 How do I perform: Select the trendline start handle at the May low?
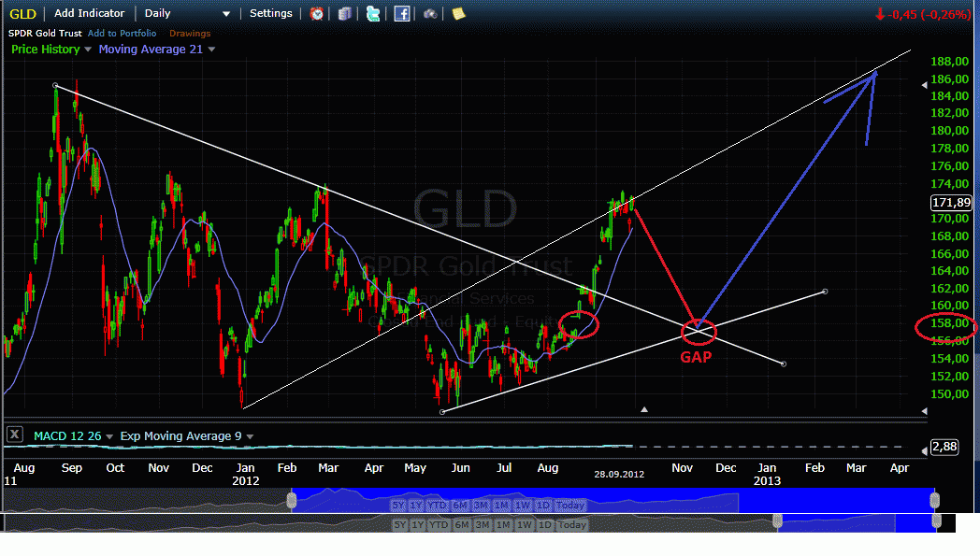click(x=442, y=412)
